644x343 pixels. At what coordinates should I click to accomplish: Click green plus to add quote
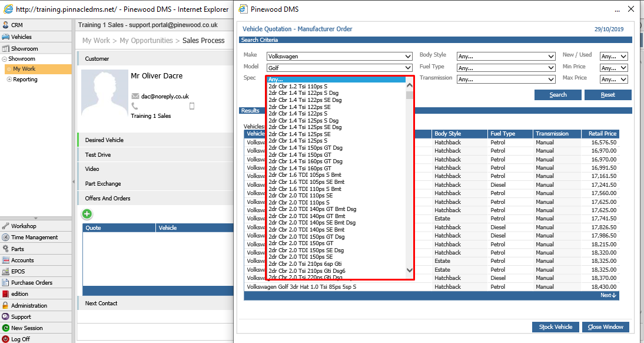87,214
